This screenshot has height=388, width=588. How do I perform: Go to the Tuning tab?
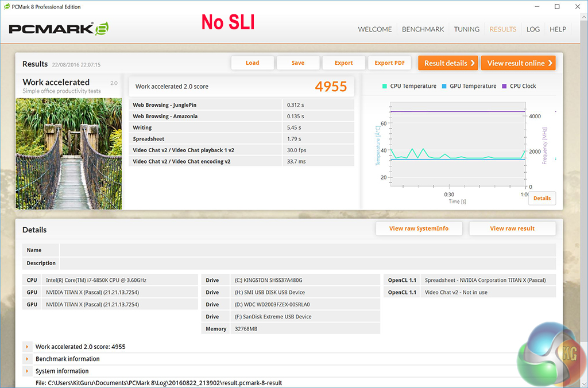(466, 29)
